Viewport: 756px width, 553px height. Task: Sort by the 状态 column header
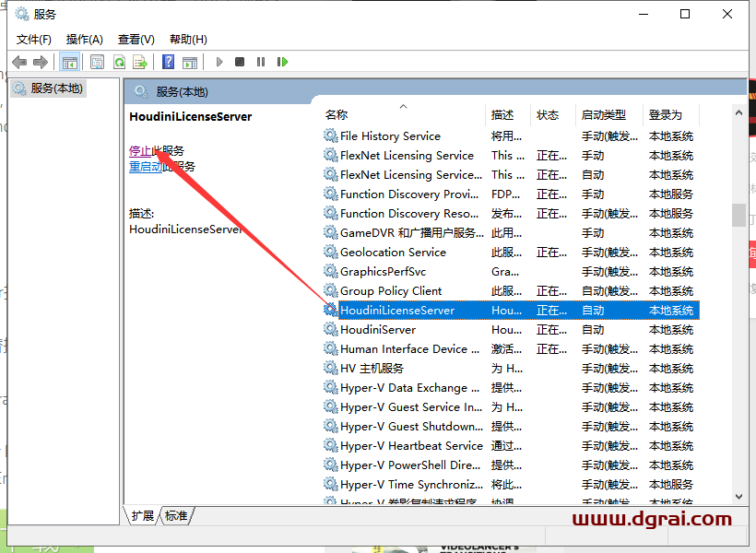[553, 114]
